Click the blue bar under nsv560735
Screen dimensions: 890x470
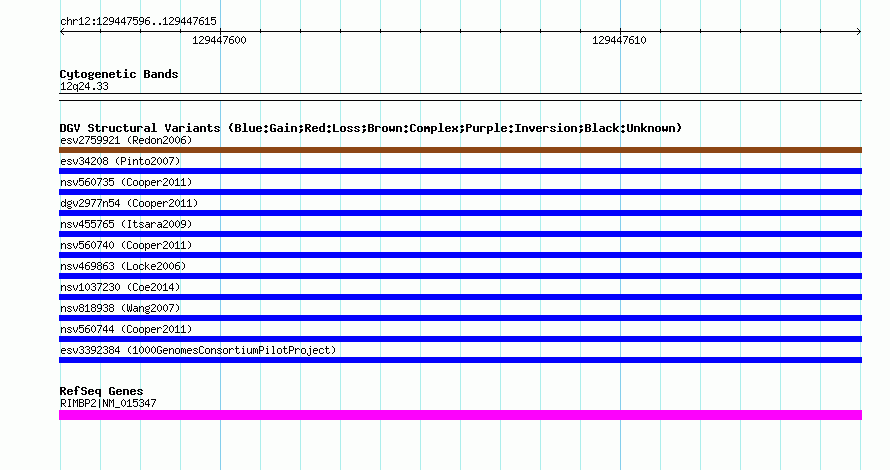point(460,192)
